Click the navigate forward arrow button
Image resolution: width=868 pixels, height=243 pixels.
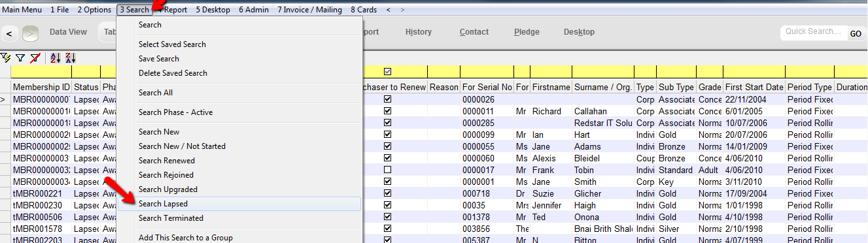[30, 33]
